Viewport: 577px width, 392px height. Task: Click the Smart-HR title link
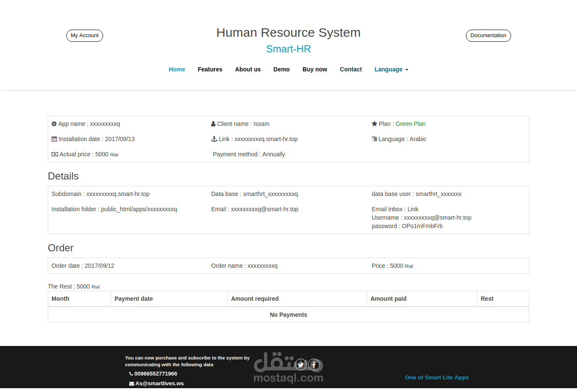288,49
